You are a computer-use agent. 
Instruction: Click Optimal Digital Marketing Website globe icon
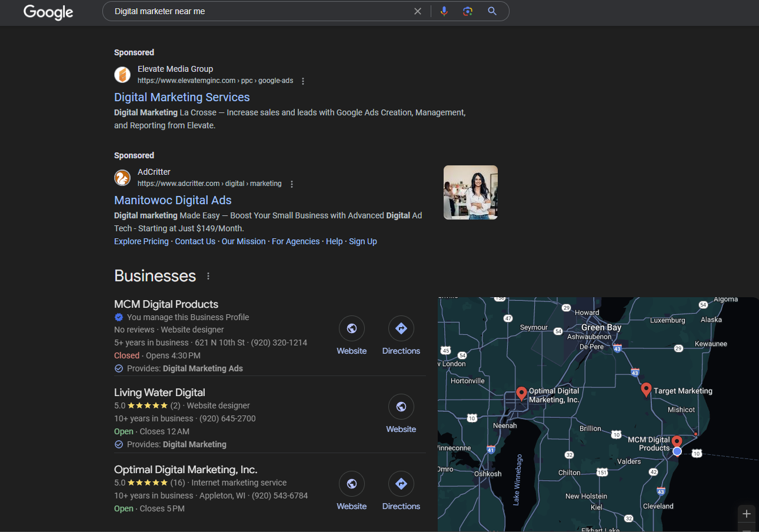pos(352,484)
